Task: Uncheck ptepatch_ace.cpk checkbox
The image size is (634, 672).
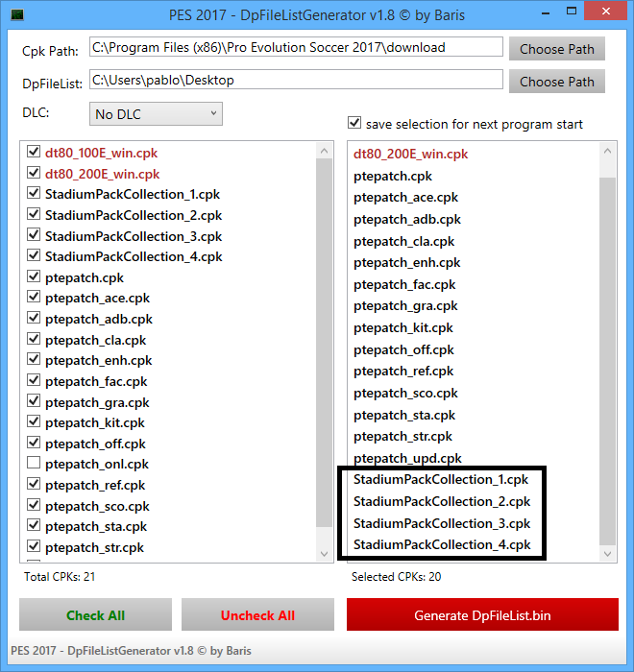Action: 34,297
